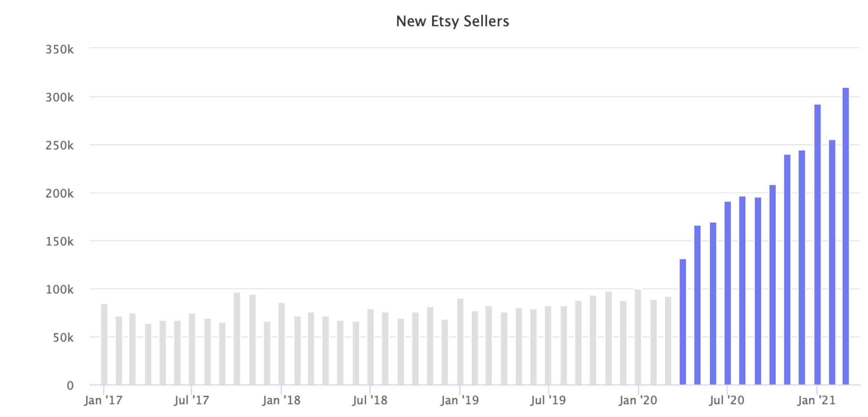Click the 350k y-axis label
This screenshot has height=417, width=868.
coord(60,50)
